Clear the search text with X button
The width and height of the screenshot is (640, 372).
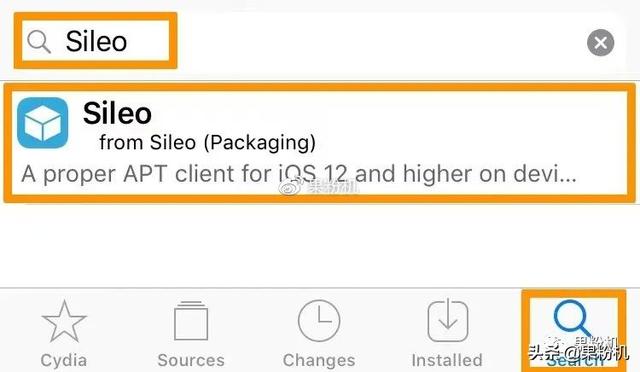(x=600, y=42)
